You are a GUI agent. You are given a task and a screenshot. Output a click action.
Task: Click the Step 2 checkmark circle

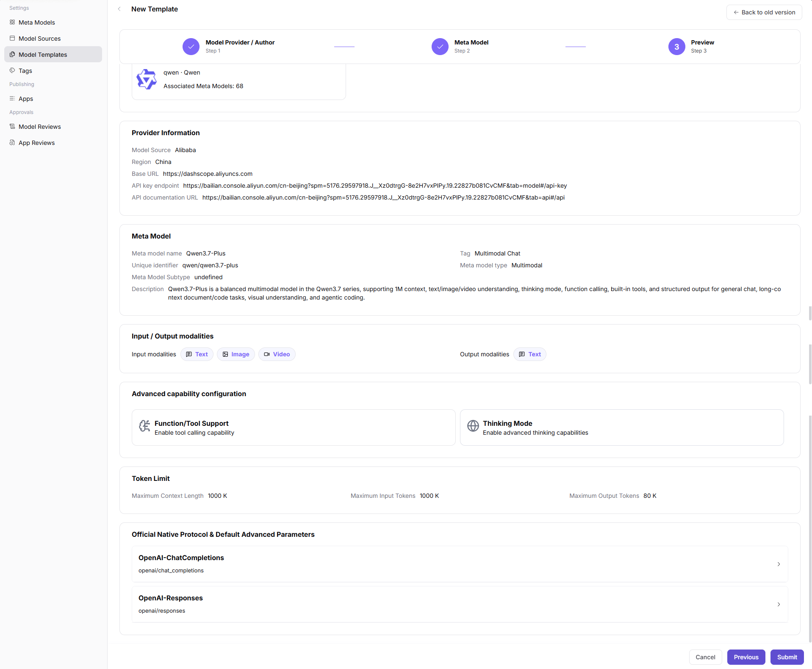440,47
